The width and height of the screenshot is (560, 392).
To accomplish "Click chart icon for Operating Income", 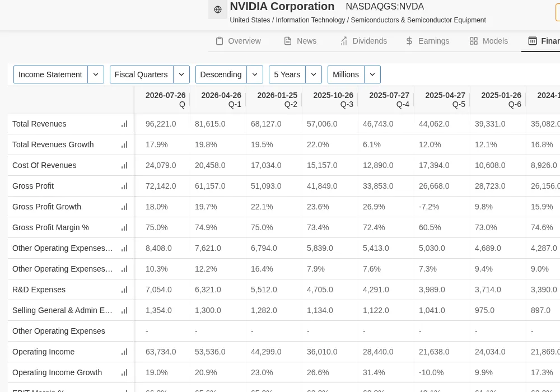I will (x=124, y=352).
